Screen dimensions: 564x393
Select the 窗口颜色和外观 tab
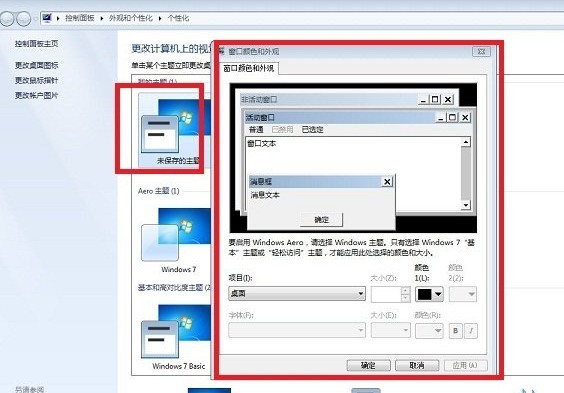click(x=249, y=68)
